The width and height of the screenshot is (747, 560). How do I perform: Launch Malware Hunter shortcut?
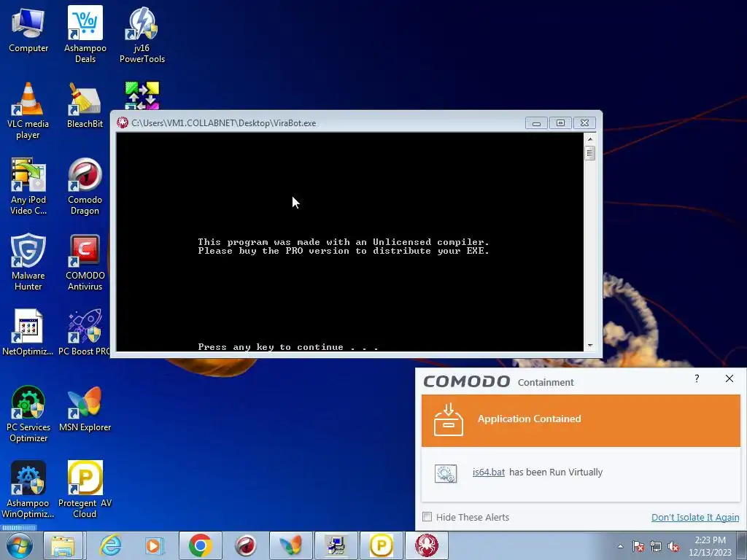pos(28,262)
